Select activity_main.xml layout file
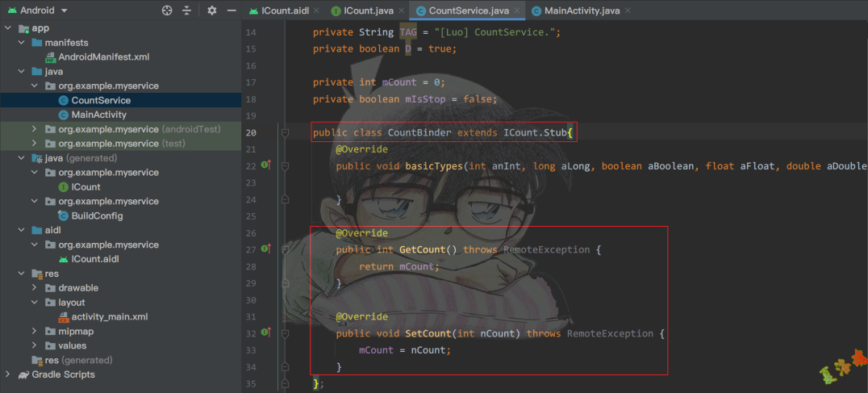 pos(109,317)
